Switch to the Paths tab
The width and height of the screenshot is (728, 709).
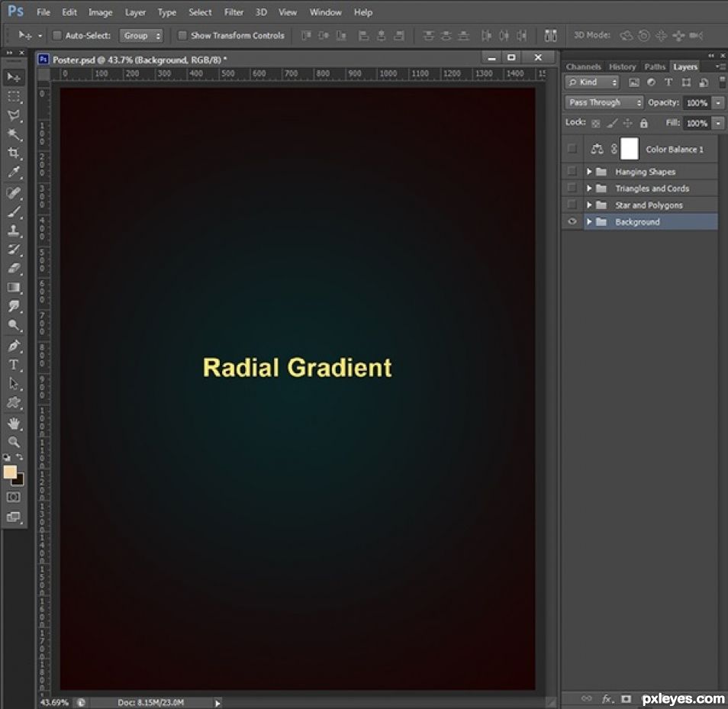coord(655,67)
